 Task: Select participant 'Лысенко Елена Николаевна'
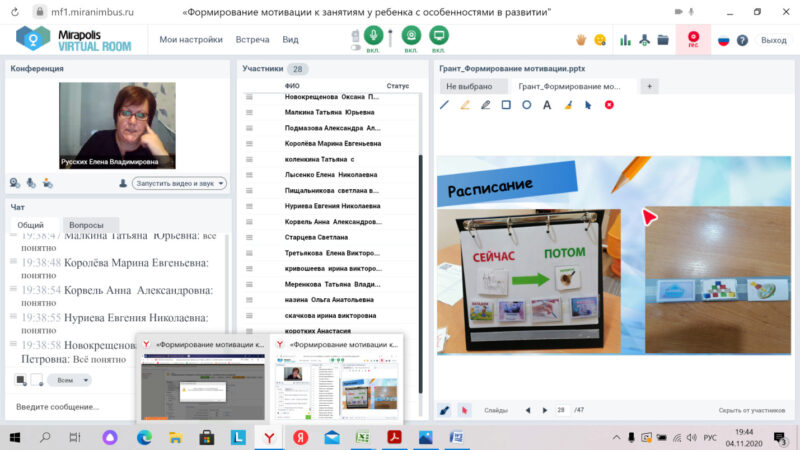[330, 174]
